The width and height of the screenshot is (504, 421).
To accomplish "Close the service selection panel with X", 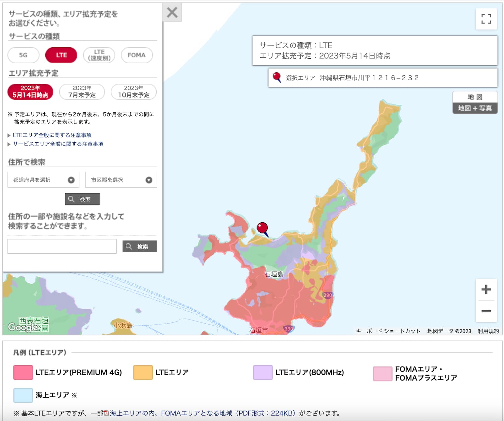I will [x=172, y=13].
